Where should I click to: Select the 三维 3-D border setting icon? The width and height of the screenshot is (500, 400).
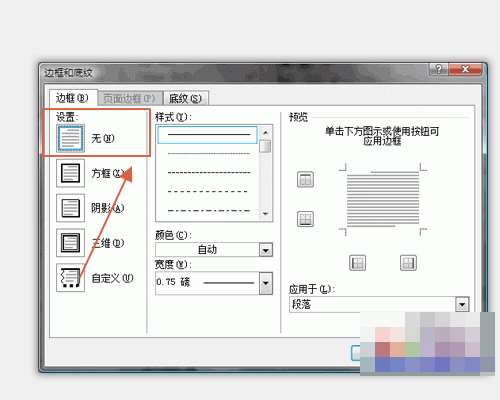[70, 243]
